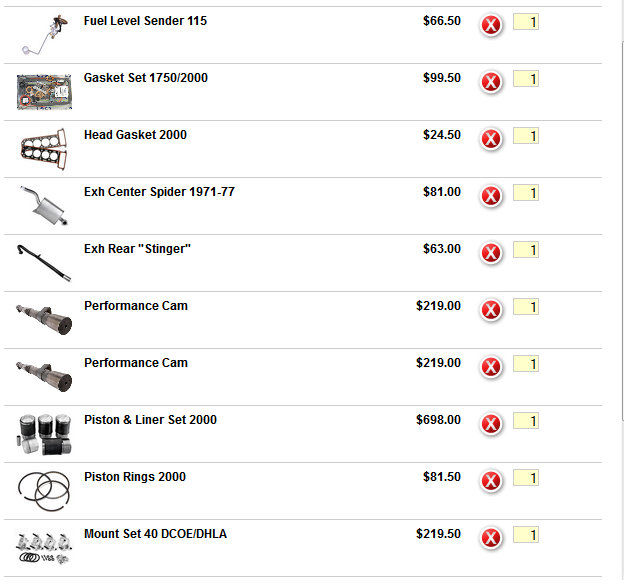View the Piston & Liner Set thumbnail image
The image size is (624, 586).
pos(44,434)
